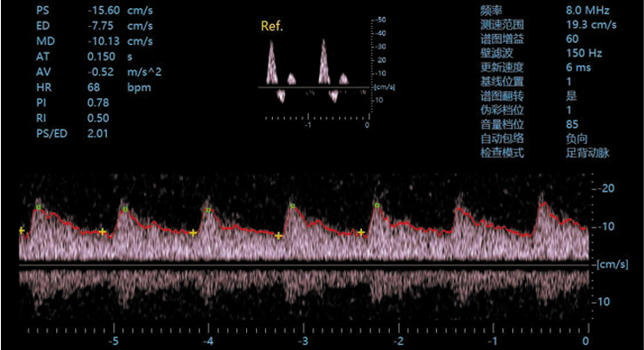Click the 足背动脉 exam mode value
The width and height of the screenshot is (644, 350).
coord(588,153)
